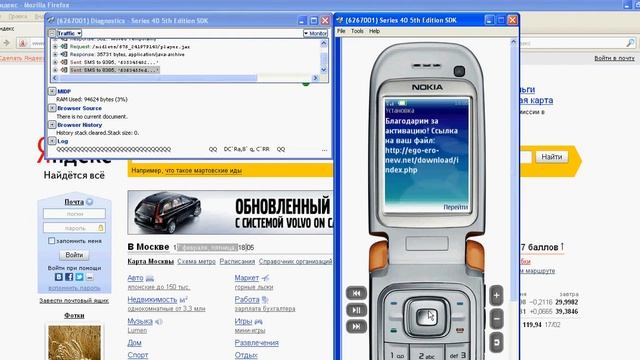Viewport: 640px width, 360px height.
Task: Show more login providers icon
Action: pyautogui.click(x=89, y=277)
